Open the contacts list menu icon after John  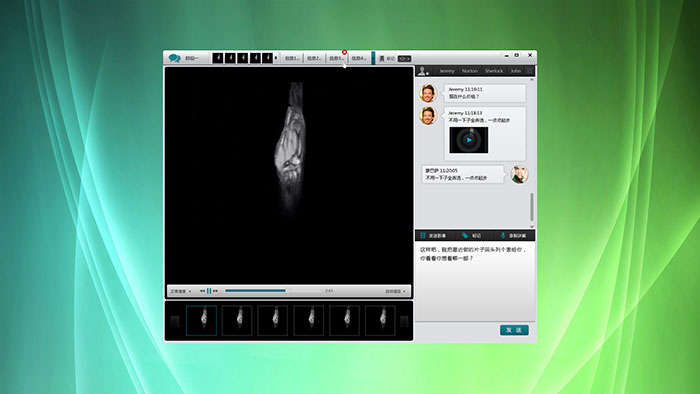[x=529, y=71]
